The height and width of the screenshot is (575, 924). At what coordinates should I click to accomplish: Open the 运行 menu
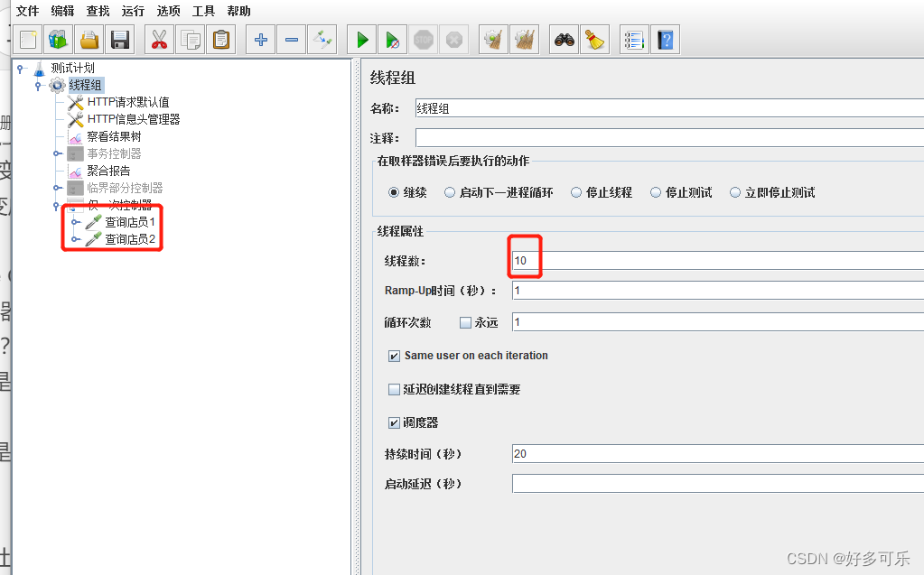[133, 11]
